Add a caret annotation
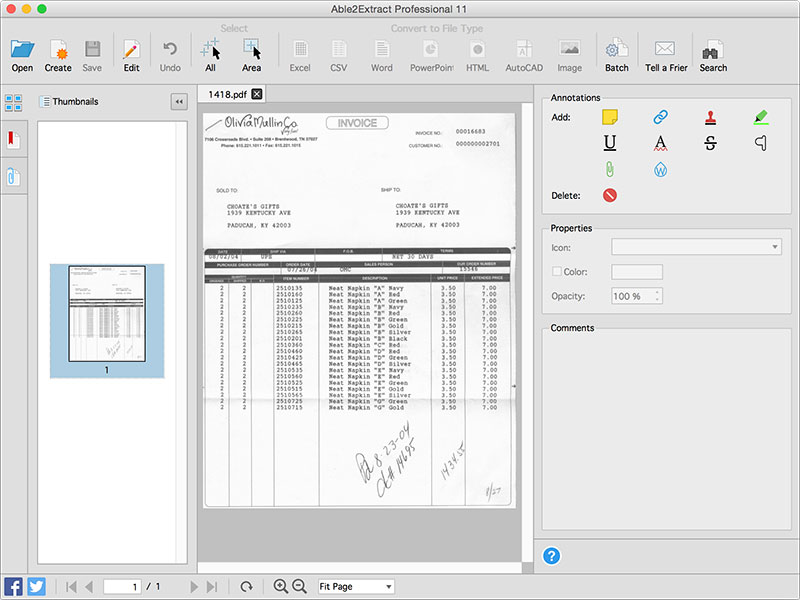The width and height of the screenshot is (800, 600). point(761,143)
